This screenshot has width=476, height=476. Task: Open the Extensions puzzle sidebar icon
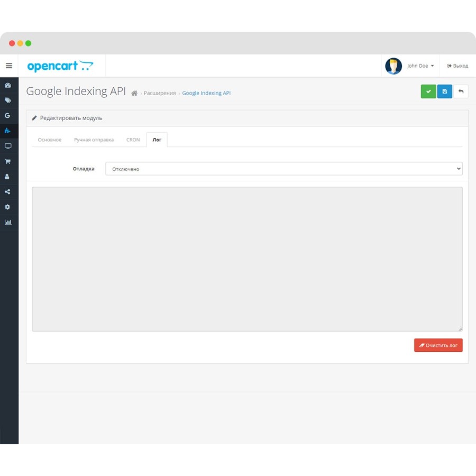(x=7, y=131)
